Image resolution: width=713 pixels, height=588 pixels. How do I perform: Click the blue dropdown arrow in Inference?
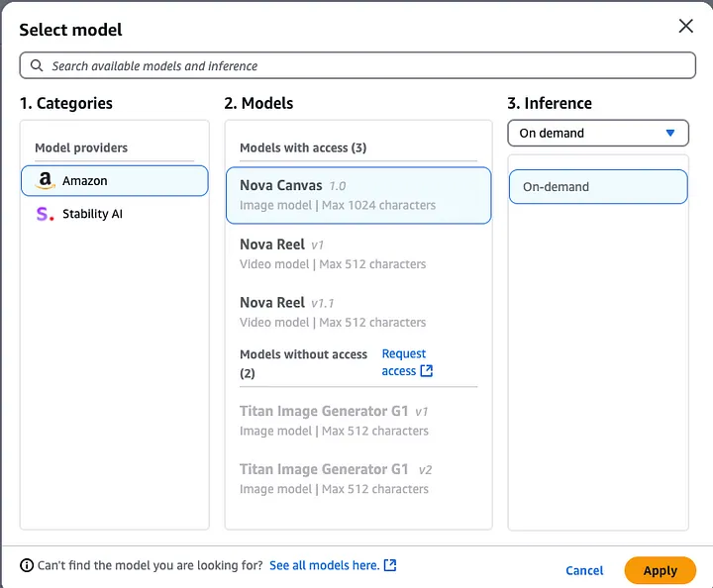(x=669, y=133)
